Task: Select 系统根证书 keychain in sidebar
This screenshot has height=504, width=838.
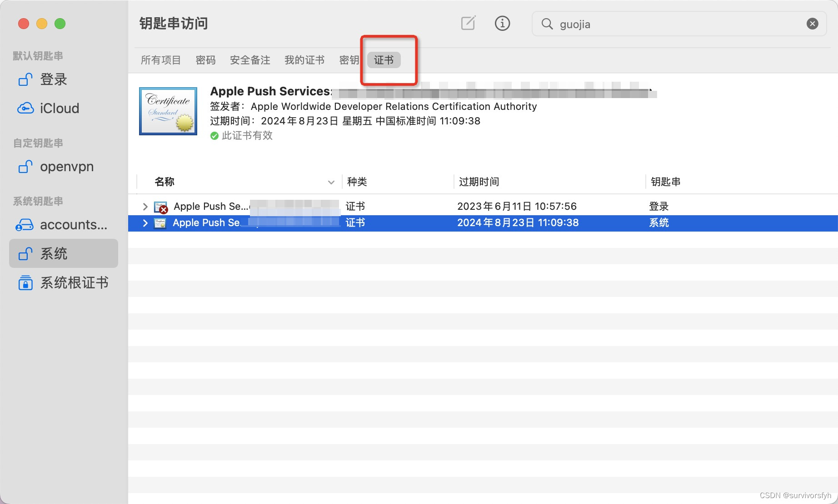Action: tap(64, 282)
